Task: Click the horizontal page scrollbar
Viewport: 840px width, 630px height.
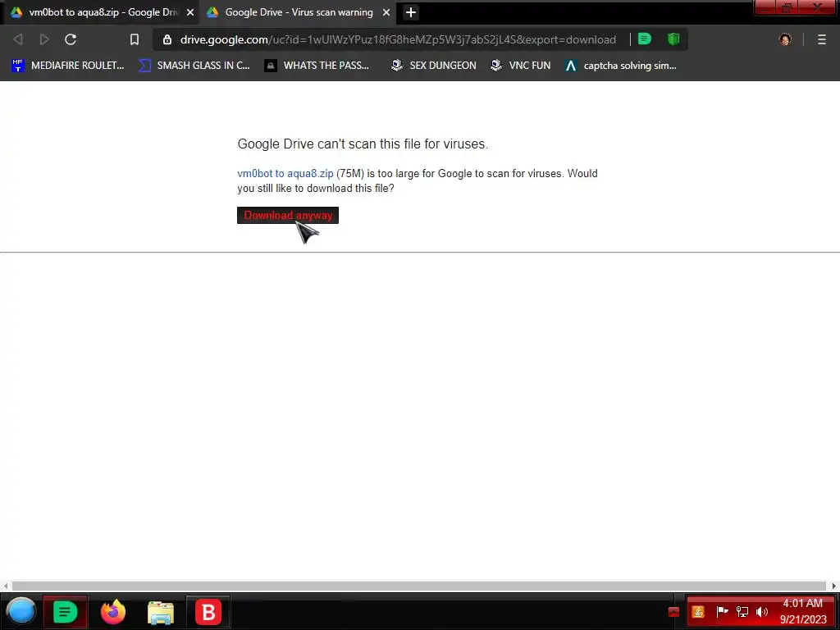Action: coord(419,586)
